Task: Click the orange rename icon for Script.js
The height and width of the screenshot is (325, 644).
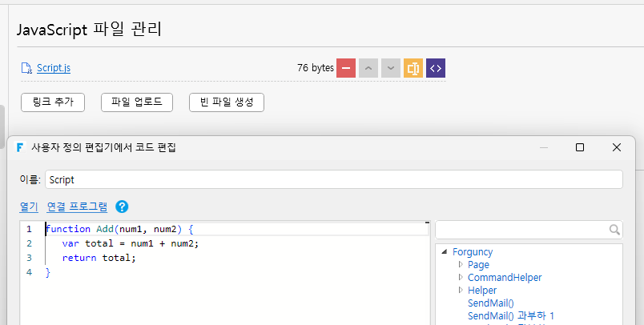Action: pos(413,68)
